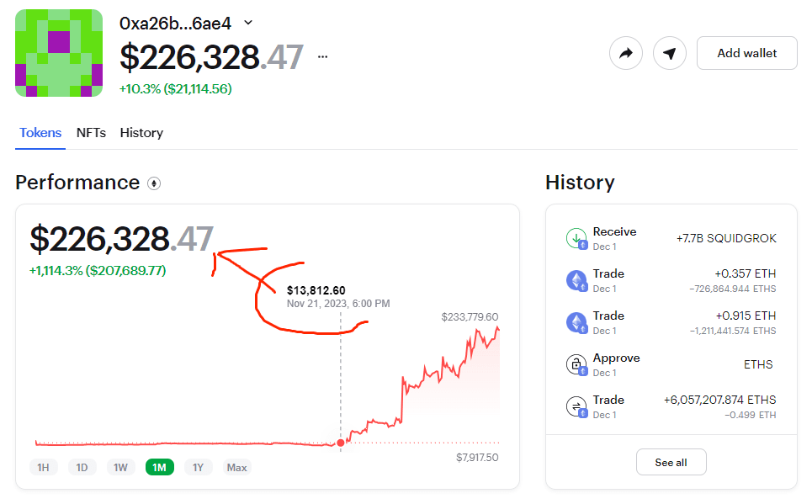Open the three-dot more options menu
812x504 pixels.
[x=322, y=57]
